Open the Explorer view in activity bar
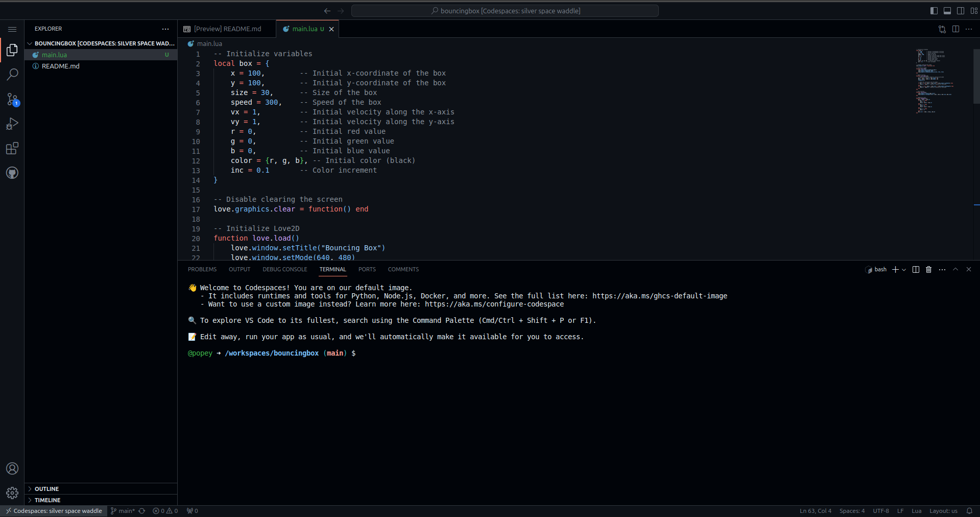980x517 pixels. pos(12,50)
